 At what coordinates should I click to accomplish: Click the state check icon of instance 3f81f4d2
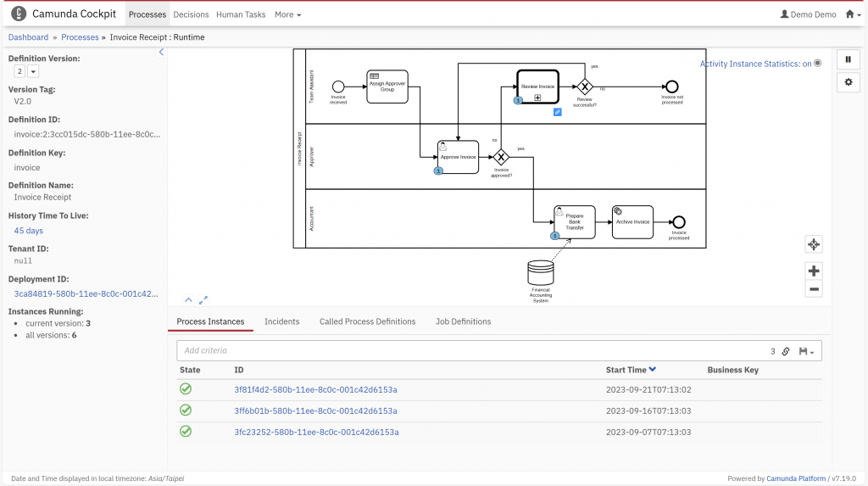[x=186, y=389]
